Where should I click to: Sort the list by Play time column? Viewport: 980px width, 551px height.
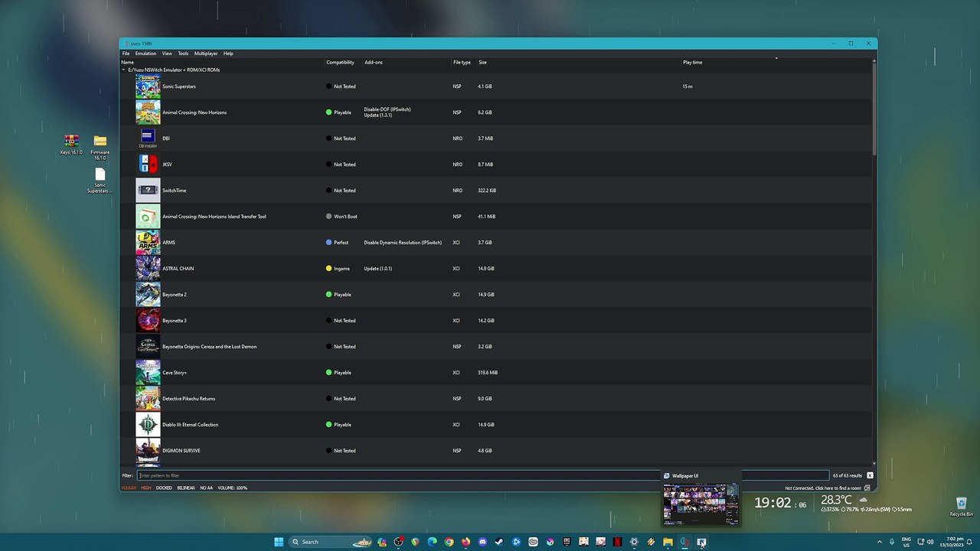(x=692, y=62)
